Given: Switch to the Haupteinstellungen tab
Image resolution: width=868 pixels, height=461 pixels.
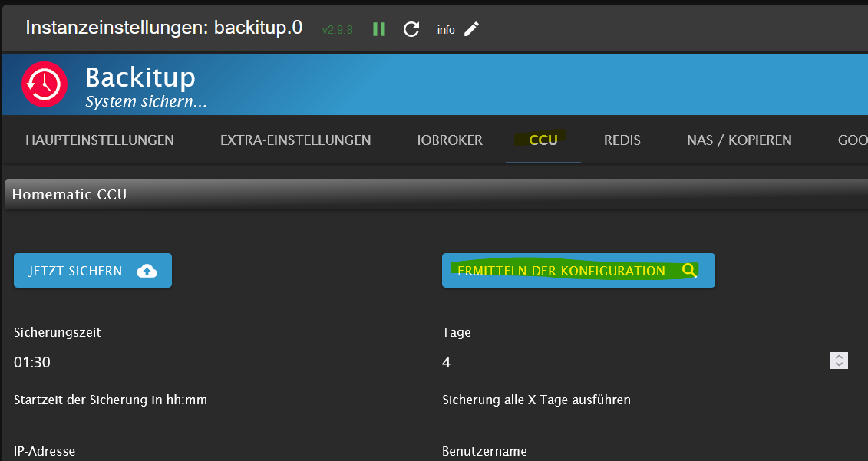Looking at the screenshot, I should (x=100, y=140).
